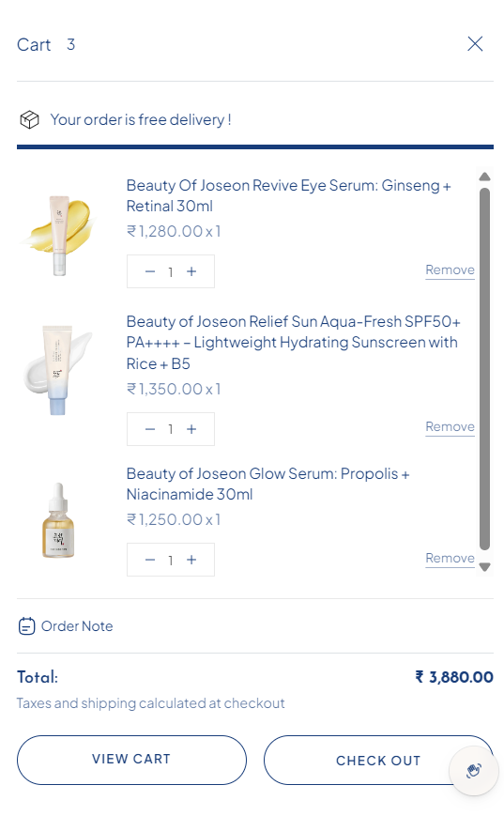
Task: Increase quantity of Glow Serum Propolis
Action: pyautogui.click(x=191, y=560)
